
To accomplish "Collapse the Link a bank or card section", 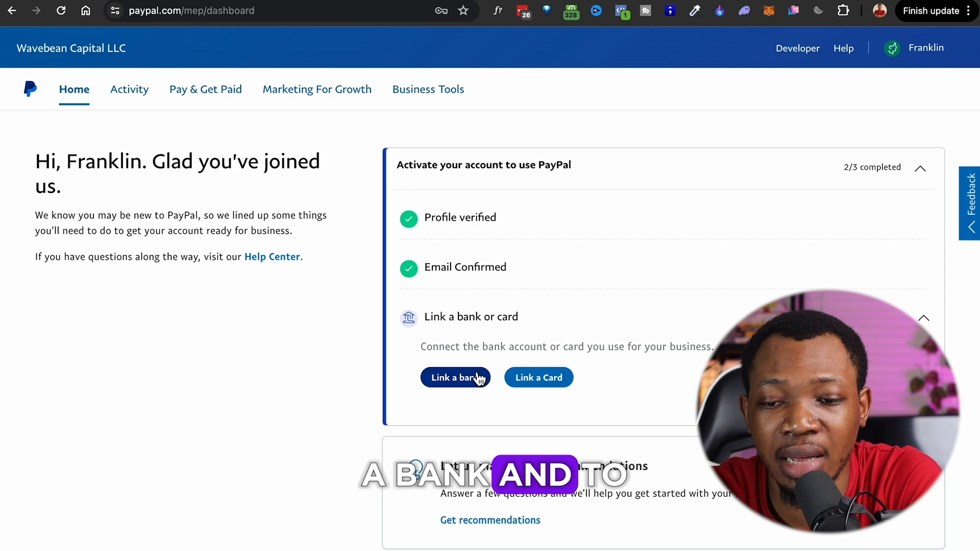I will (x=923, y=318).
